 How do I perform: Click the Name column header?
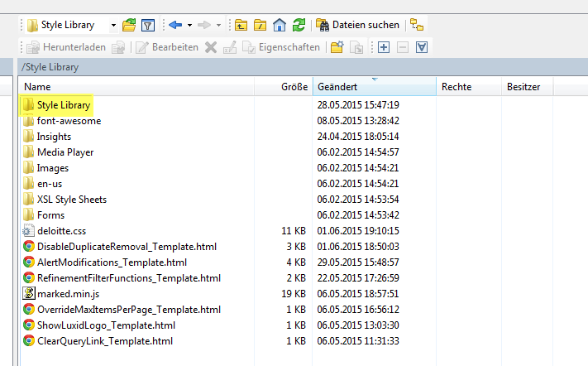coord(37,87)
